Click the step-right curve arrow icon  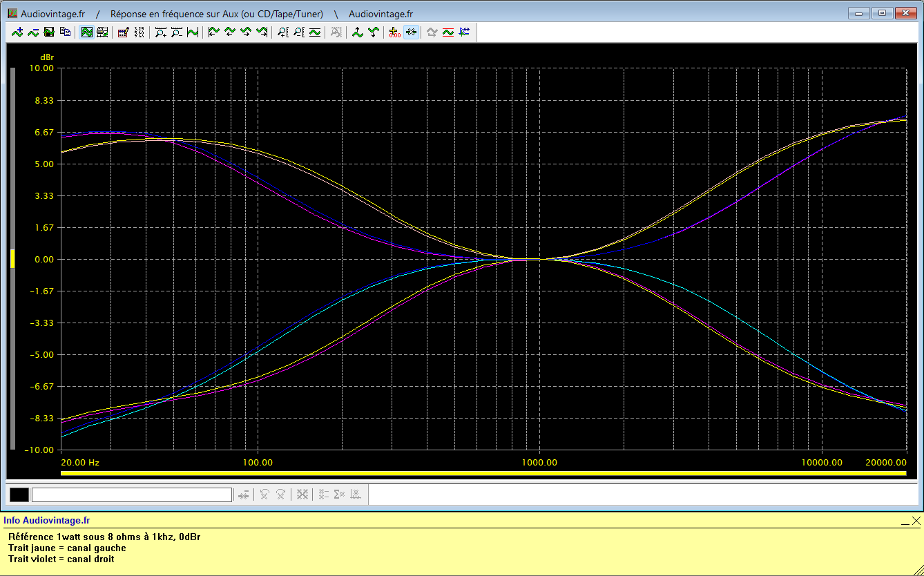pos(246,32)
